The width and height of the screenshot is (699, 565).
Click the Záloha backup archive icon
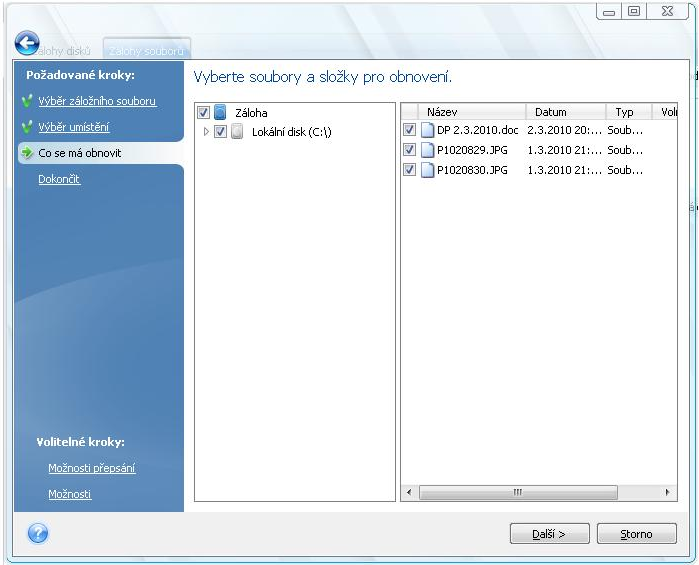(220, 112)
